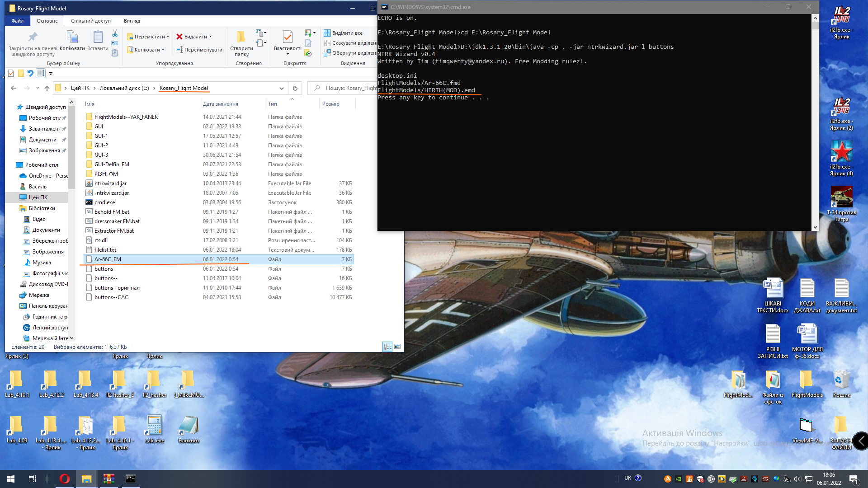Switch to Large icons view in status bar
This screenshot has width=868, height=488.
[397, 347]
